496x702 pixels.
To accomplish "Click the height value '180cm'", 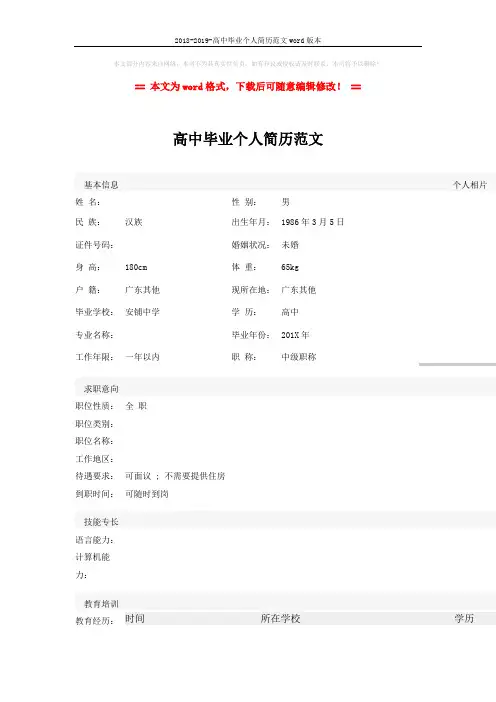I will [x=136, y=267].
